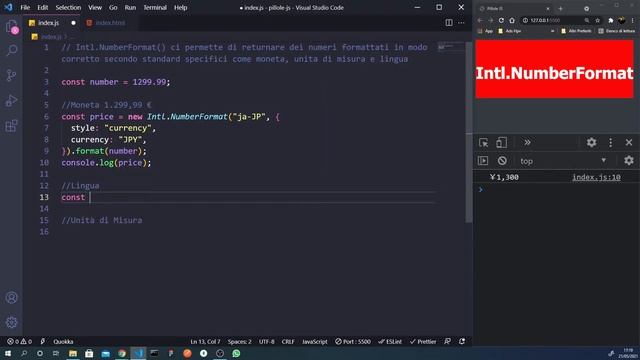Open the Explorer view in VS Code activity bar
The width and height of the screenshot is (640, 360).
(12, 27)
